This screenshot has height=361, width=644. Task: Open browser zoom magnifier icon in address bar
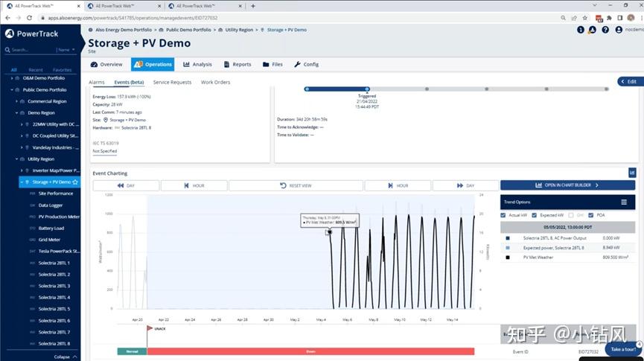pyautogui.click(x=563, y=18)
